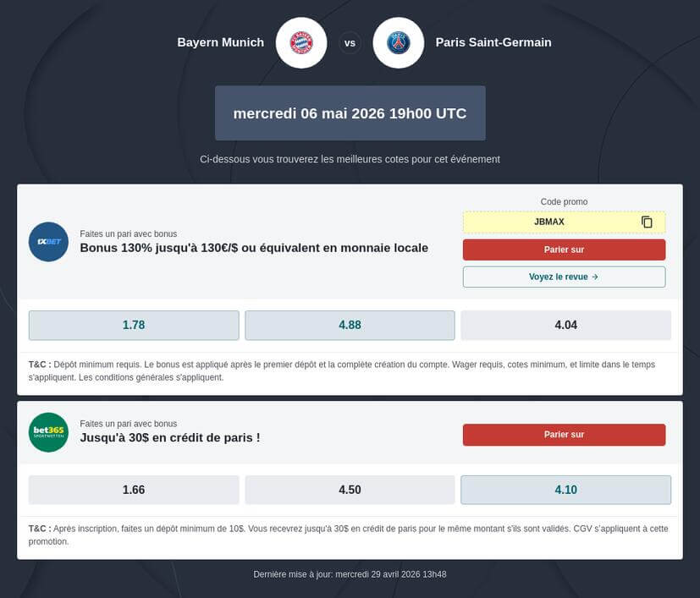Screen dimensions: 700x598
Task: Click the 1xBet 130% bonus headline
Action: tap(254, 248)
